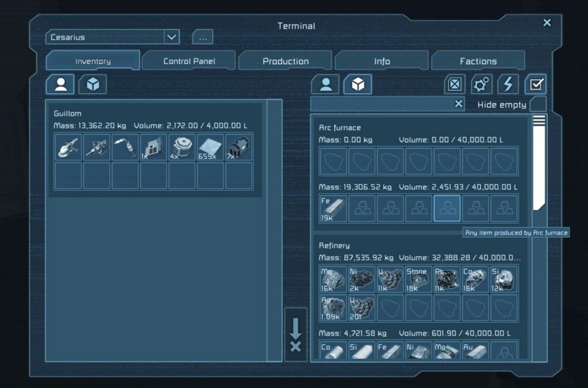Viewport: 588px width, 388px height.
Task: Switch to the Control Panel tab
Action: [189, 61]
